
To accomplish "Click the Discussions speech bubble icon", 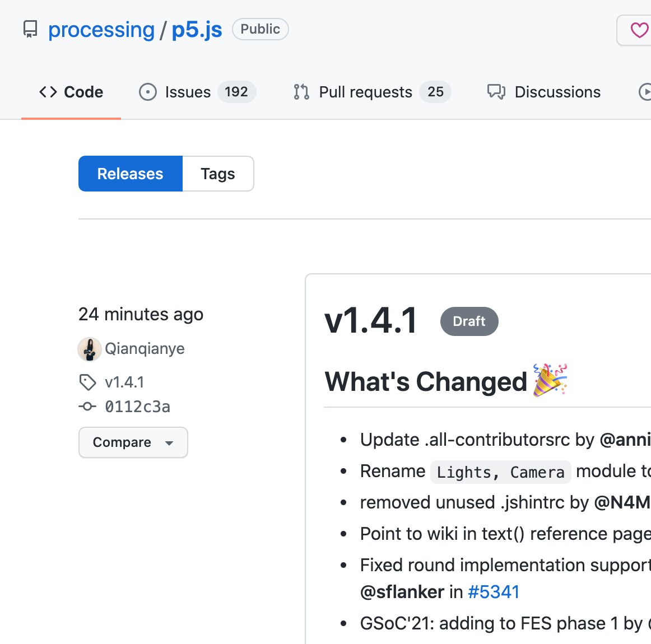I will point(496,92).
